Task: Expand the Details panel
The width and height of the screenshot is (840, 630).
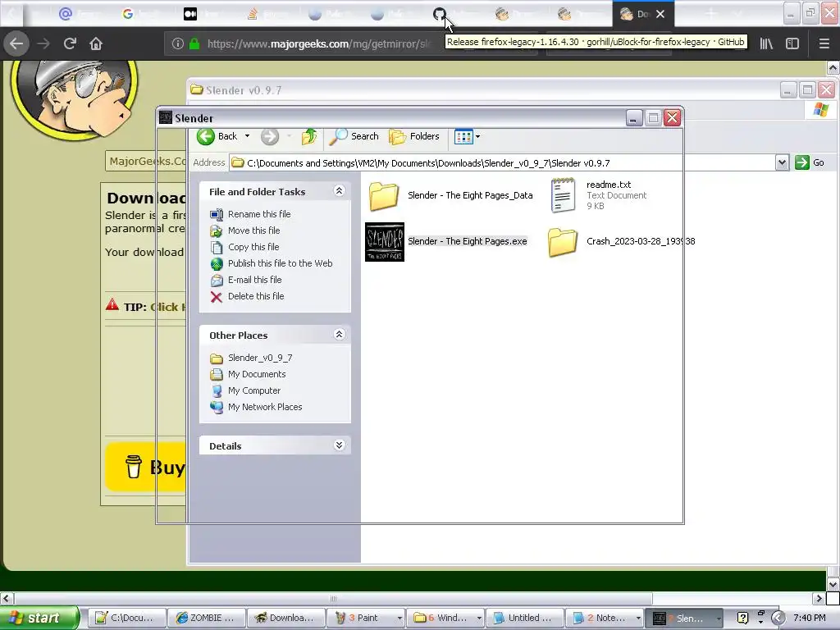Action: tap(339, 445)
